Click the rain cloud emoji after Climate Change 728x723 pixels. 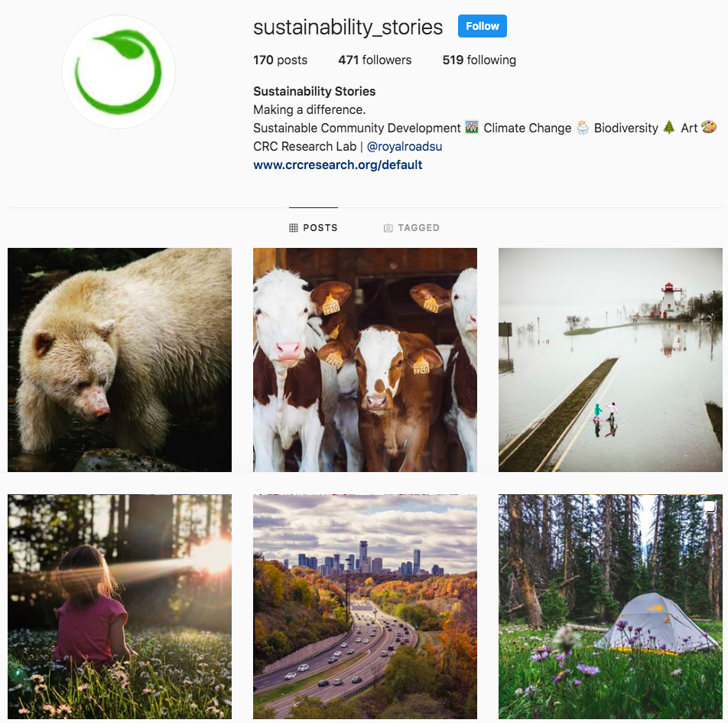coord(583,127)
